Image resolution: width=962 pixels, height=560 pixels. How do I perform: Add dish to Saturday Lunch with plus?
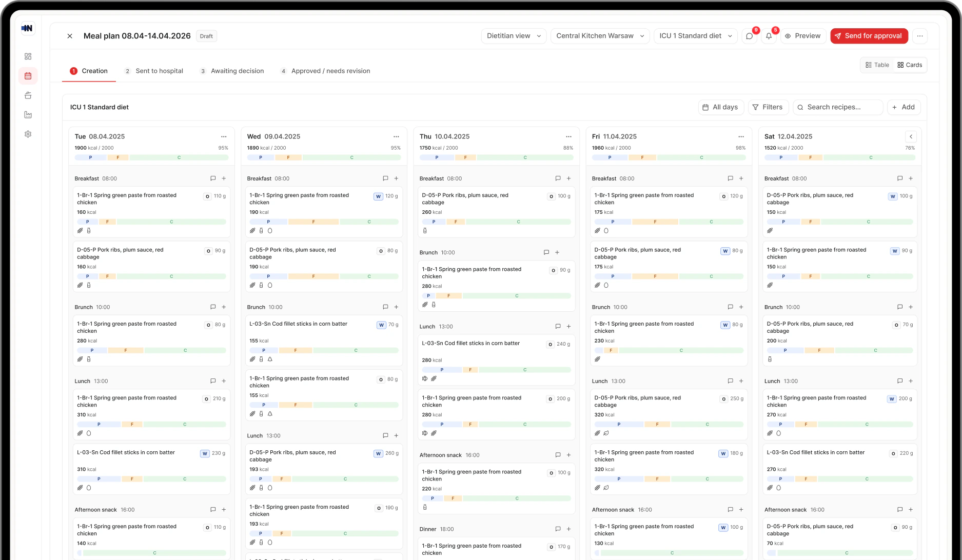(911, 381)
